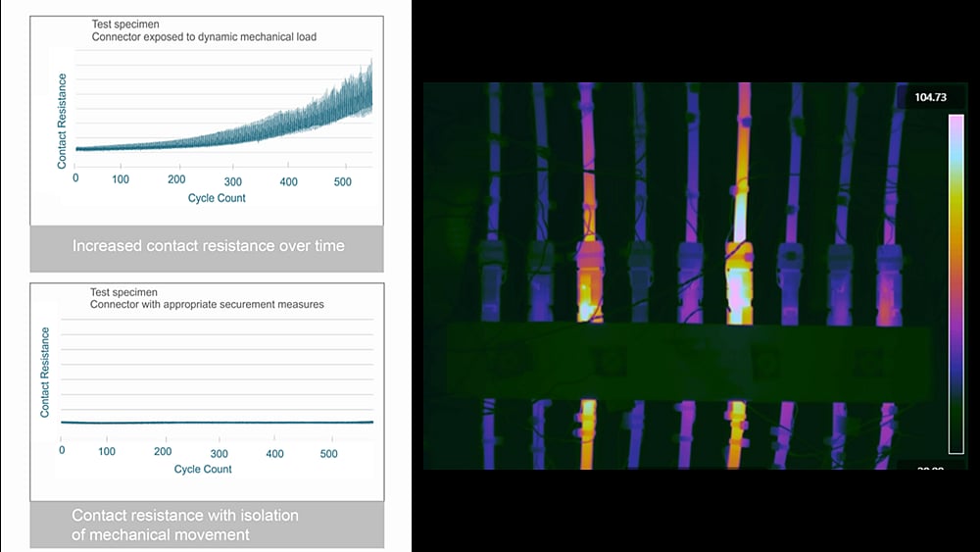
Task: Click "Contact Resistance" y-axis label of top chart
Action: [x=63, y=121]
